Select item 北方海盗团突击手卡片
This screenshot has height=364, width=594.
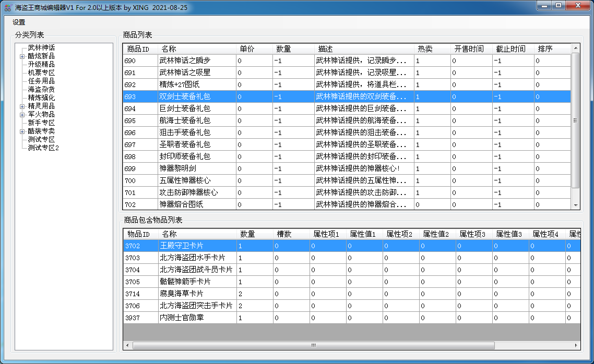click(352, 306)
